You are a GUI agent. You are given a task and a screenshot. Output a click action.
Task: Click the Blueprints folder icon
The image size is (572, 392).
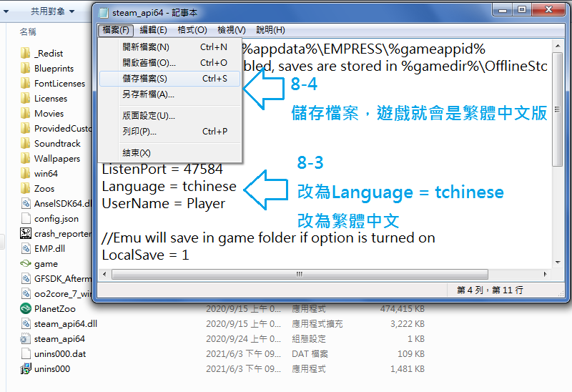coord(26,68)
